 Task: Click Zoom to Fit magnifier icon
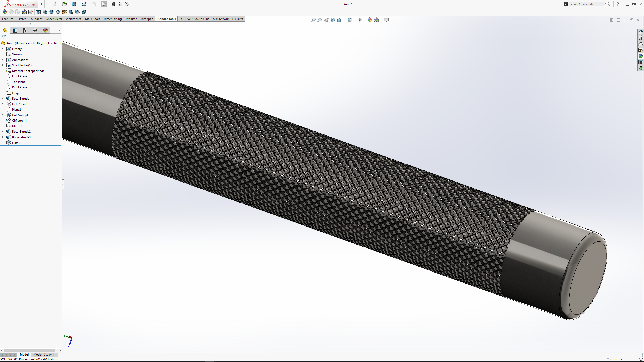point(313,20)
